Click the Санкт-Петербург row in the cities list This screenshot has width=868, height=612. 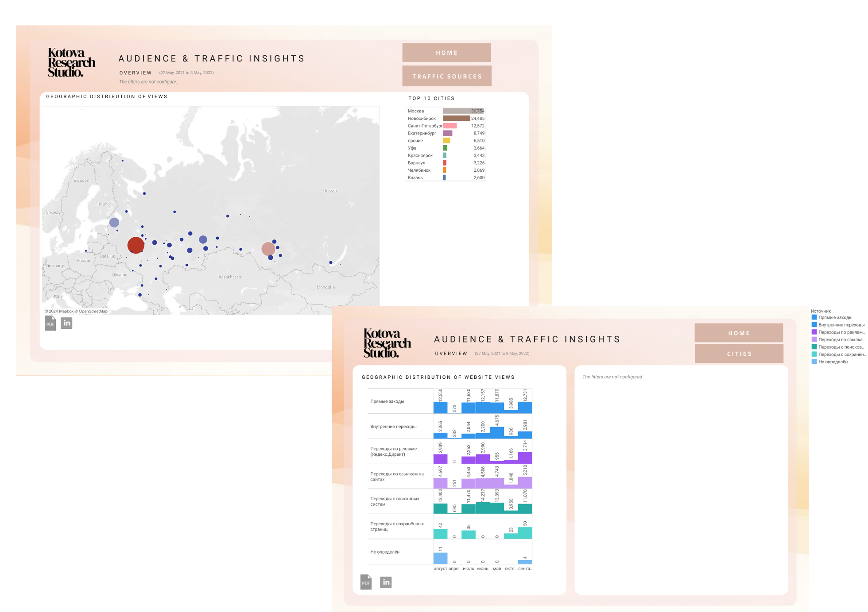point(424,126)
